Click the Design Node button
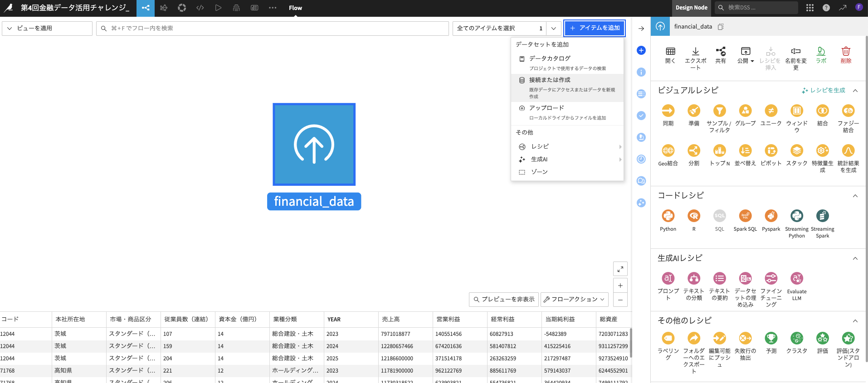Viewport: 868px width, 383px height. click(691, 8)
